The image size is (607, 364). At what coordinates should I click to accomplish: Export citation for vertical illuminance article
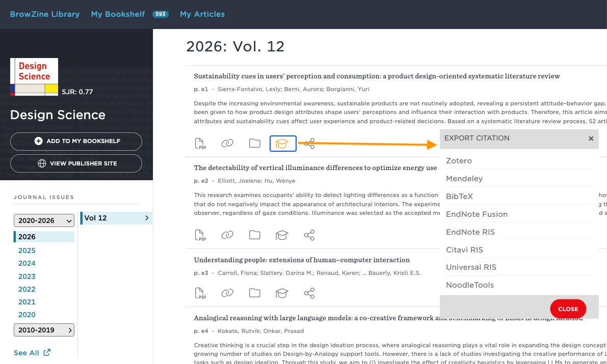coord(282,235)
